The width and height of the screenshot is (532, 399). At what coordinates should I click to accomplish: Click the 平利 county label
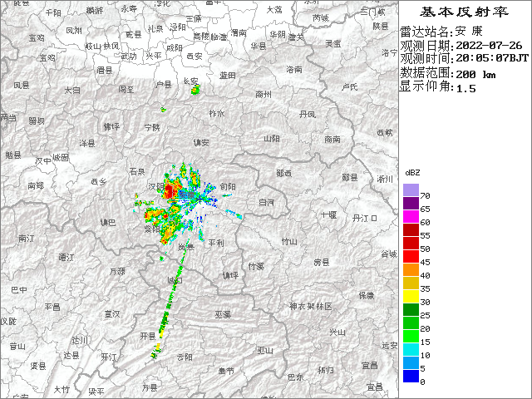pos(215,242)
